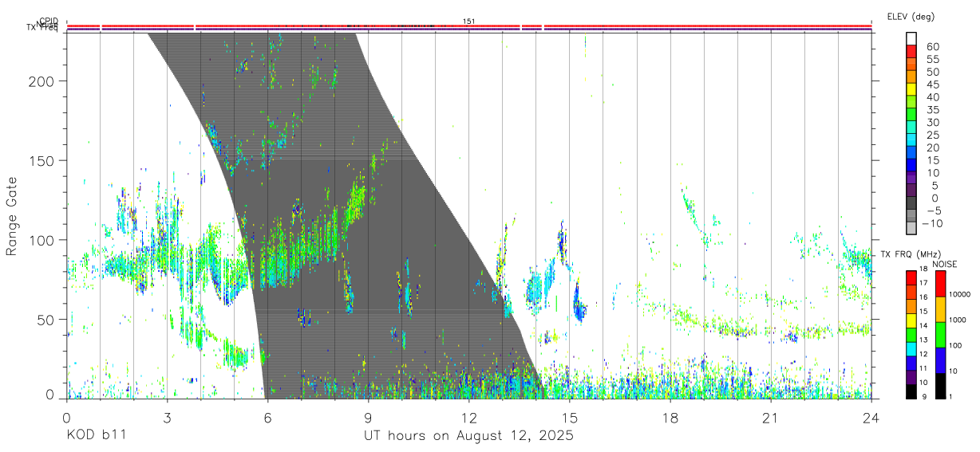Choose TX FRQ blue swatch between 11 and 12
Image resolution: width=980 pixels, height=452 pixels.
911,362
